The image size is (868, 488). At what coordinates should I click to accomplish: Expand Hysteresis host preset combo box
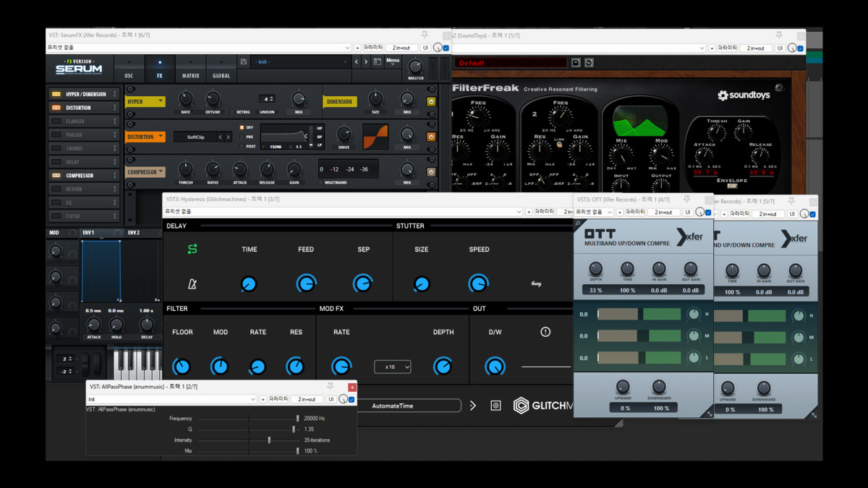pos(343,212)
